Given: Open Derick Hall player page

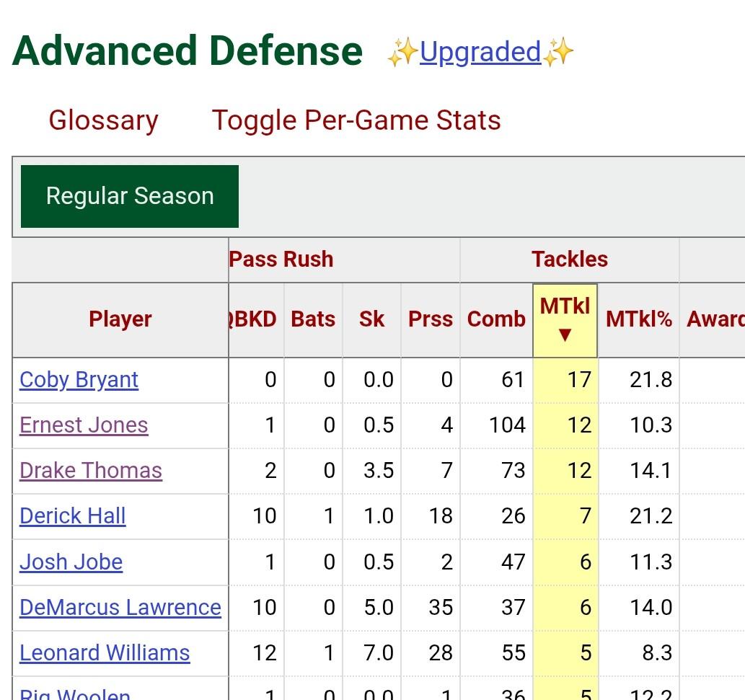Looking at the screenshot, I should (73, 516).
